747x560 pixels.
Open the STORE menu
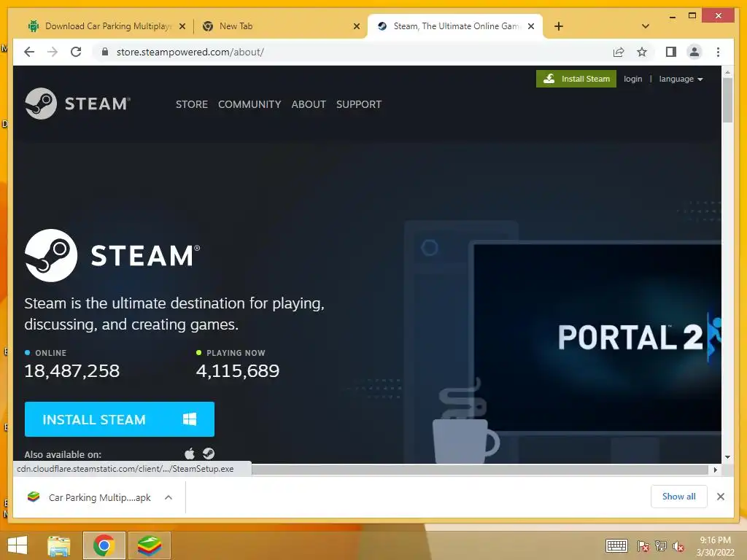pos(192,104)
